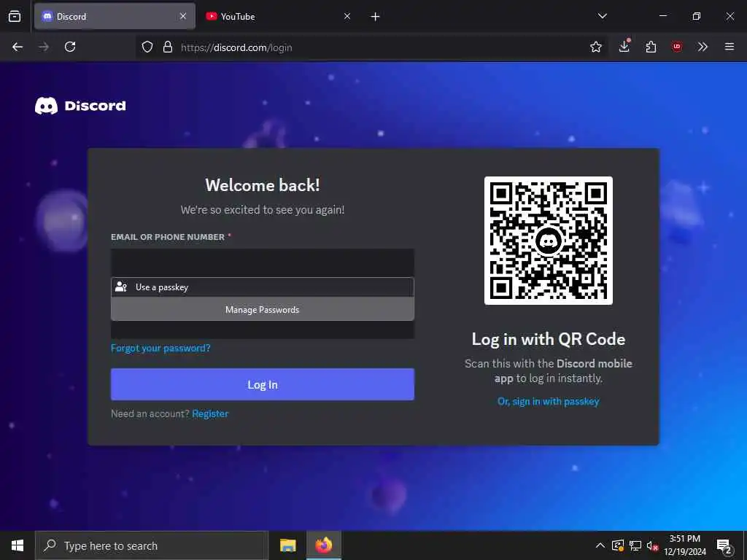This screenshot has width=747, height=560.
Task: Open a new tab with plus button
Action: (x=376, y=17)
